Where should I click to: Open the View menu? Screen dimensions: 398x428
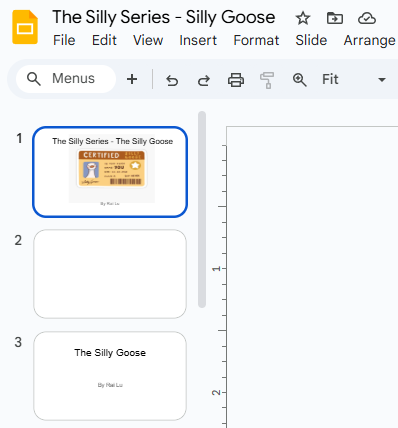tap(148, 40)
